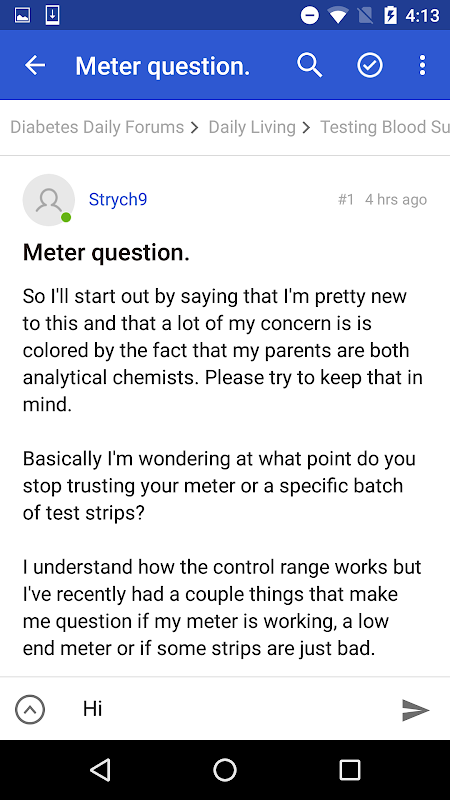Focus the reply text field containing Hi

(x=232, y=709)
